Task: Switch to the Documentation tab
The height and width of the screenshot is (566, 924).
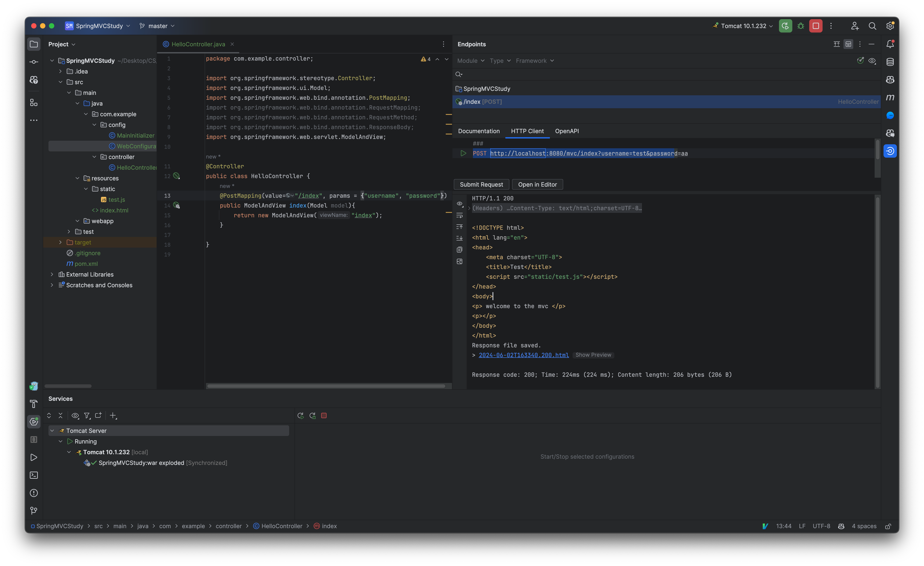Action: pos(479,131)
